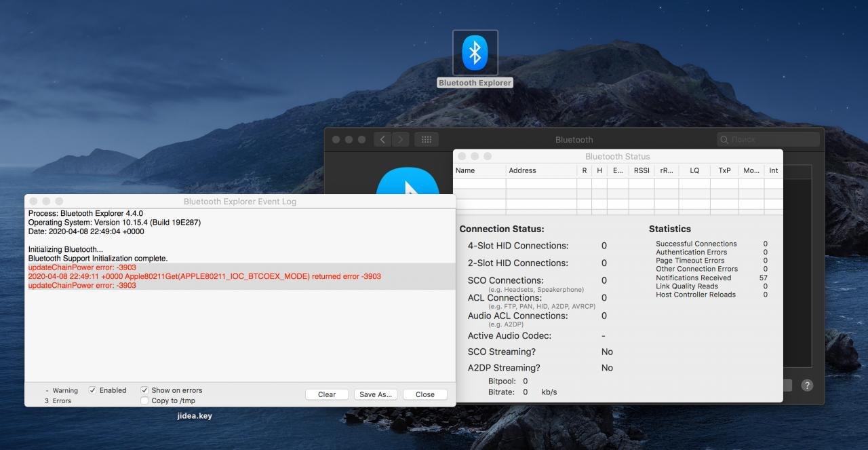Click the rR... column header
Viewport: 868px width, 450px height.
[667, 170]
